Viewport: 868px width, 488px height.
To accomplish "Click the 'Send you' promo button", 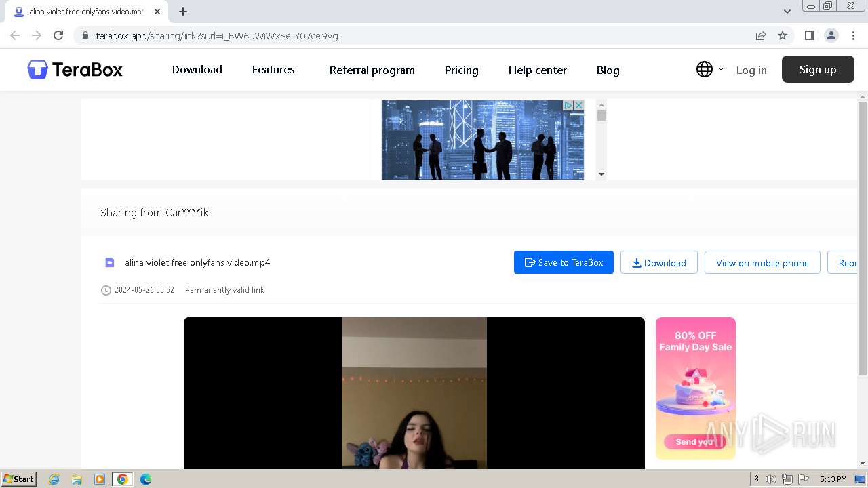I will (694, 441).
